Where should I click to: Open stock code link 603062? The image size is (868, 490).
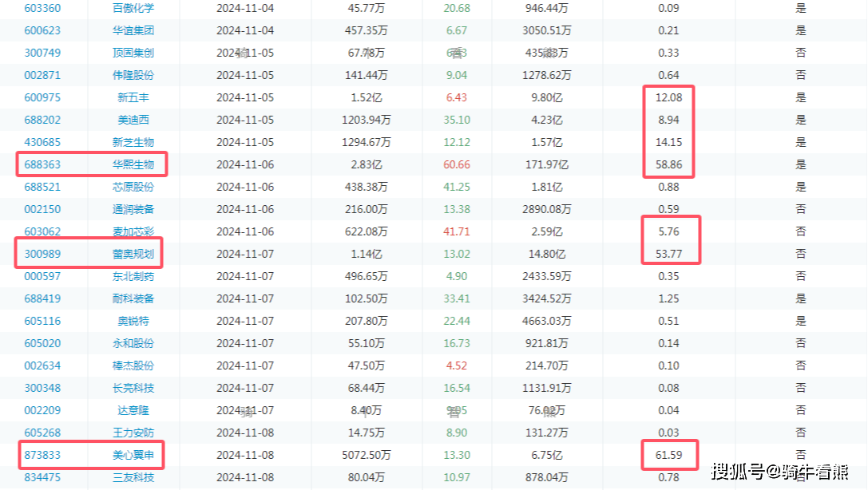pyautogui.click(x=42, y=231)
